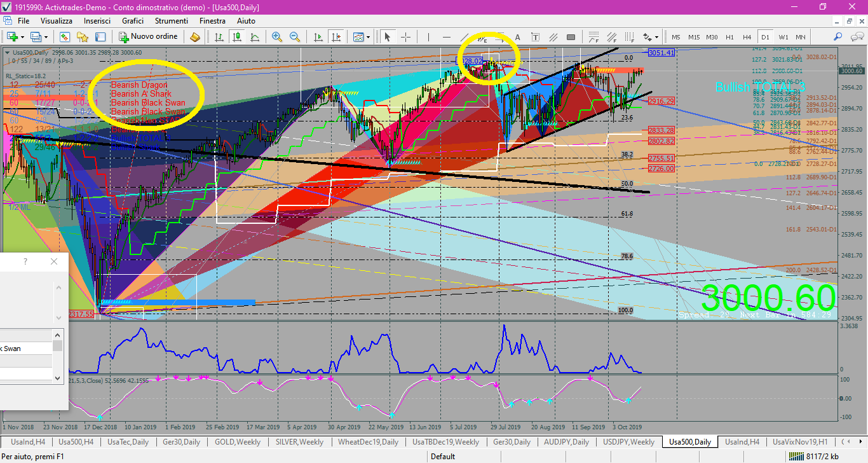Open the Grafici menu
868x463 pixels.
[x=133, y=21]
